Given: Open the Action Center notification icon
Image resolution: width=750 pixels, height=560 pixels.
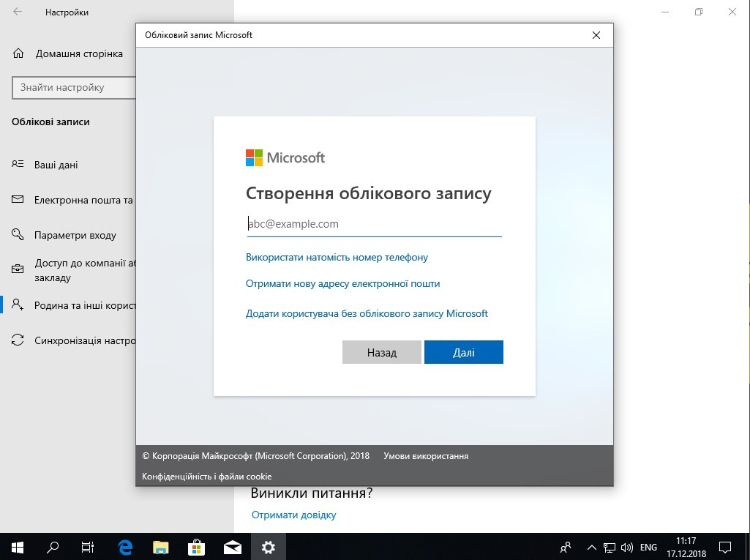Looking at the screenshot, I should click(x=725, y=547).
